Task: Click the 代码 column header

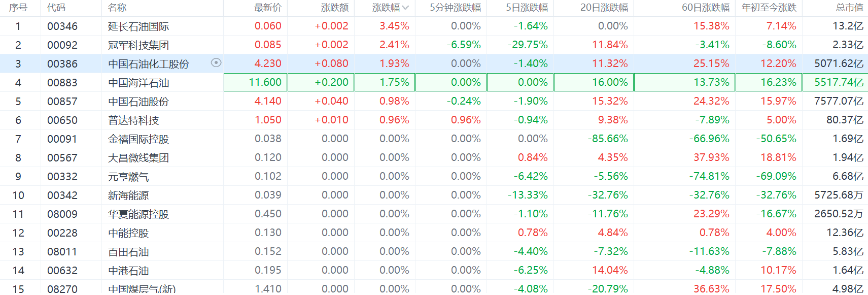Action: pyautogui.click(x=56, y=8)
